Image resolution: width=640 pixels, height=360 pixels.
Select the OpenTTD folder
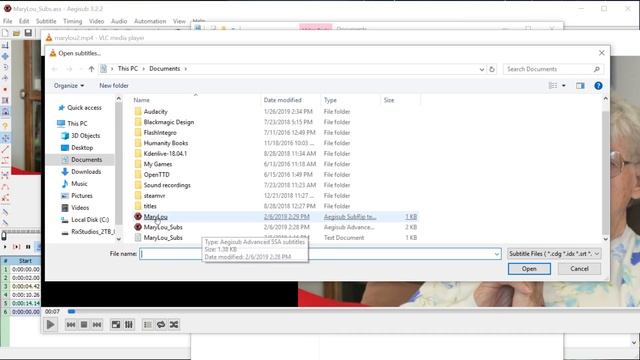pyautogui.click(x=156, y=175)
